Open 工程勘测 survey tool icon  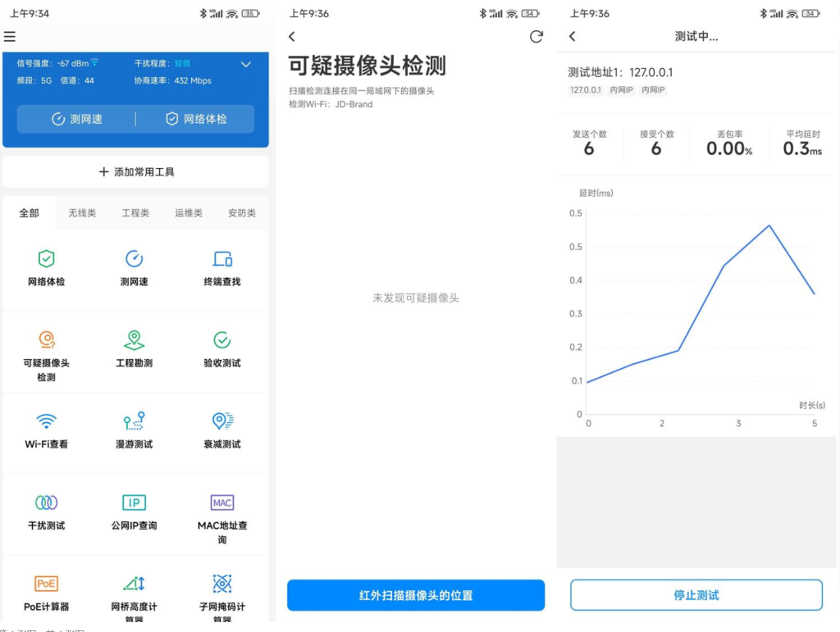coord(135,340)
